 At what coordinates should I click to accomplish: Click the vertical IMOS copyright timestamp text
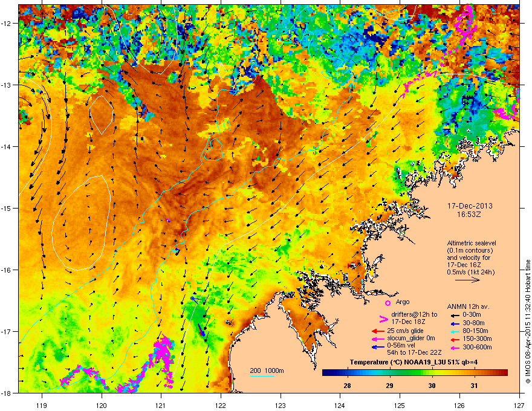click(528, 322)
